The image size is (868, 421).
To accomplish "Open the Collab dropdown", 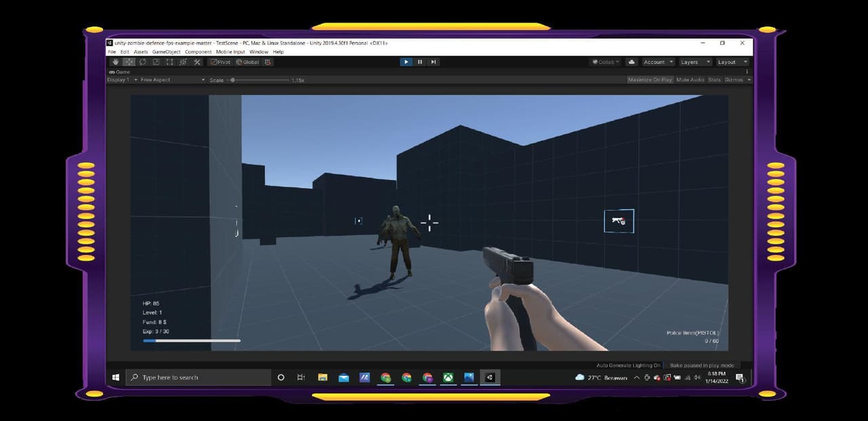I will click(606, 62).
